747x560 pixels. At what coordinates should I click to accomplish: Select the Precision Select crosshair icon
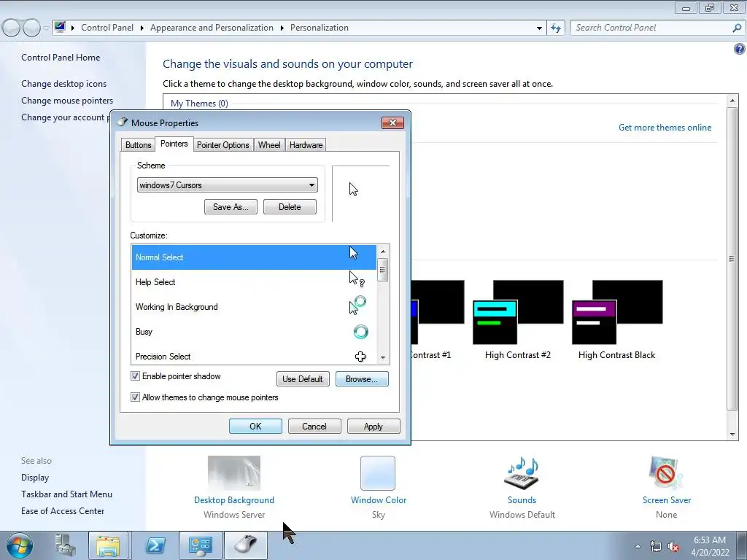[360, 356]
